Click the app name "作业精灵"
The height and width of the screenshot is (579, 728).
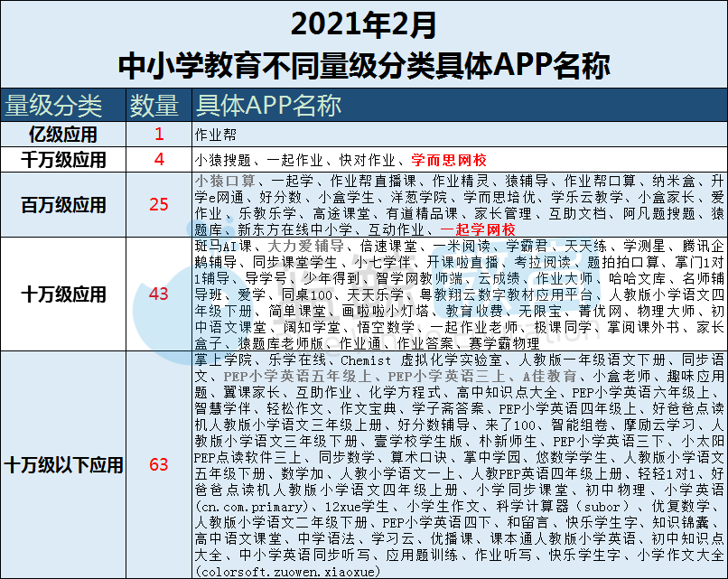click(x=461, y=181)
